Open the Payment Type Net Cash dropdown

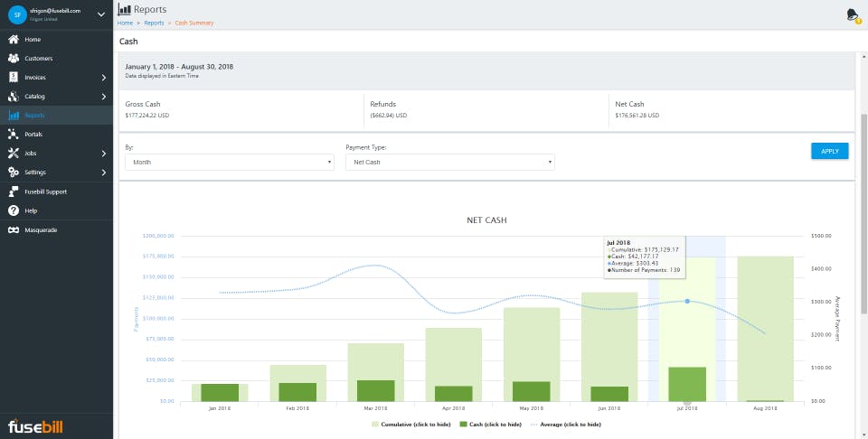coord(450,162)
